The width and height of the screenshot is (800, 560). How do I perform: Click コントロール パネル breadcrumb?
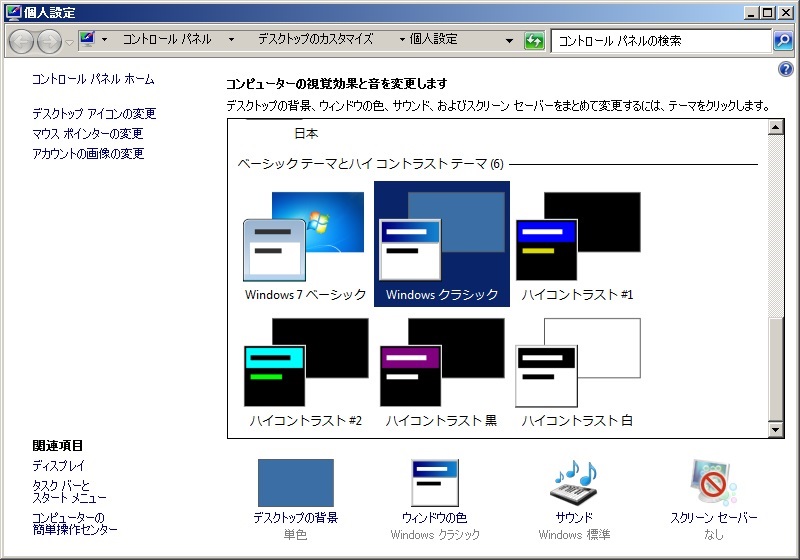coord(167,39)
